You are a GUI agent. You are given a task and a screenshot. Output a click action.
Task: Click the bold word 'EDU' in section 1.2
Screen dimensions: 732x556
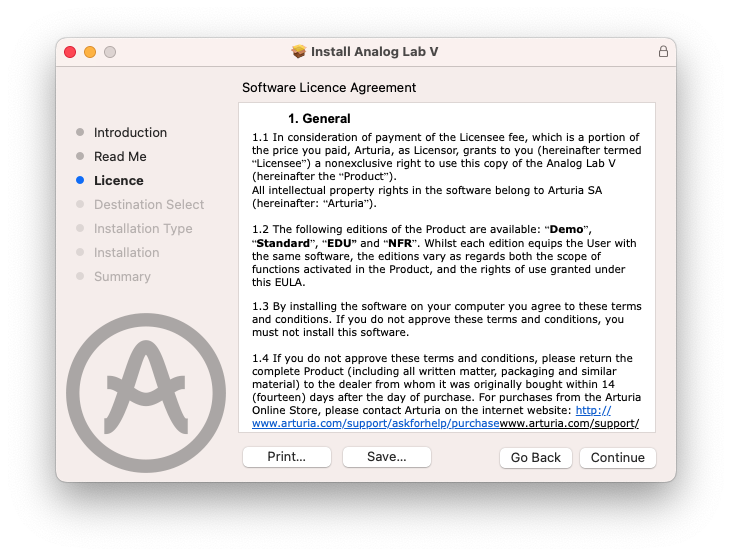click(339, 243)
